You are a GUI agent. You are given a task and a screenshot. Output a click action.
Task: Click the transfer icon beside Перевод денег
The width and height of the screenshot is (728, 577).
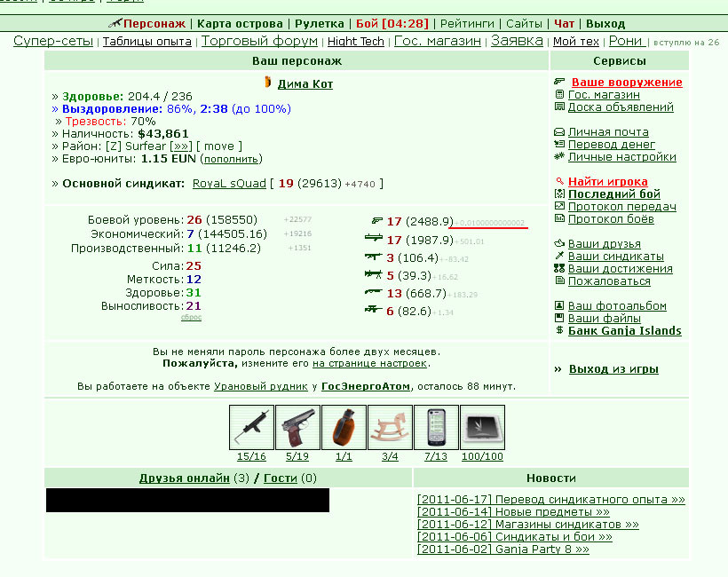click(x=559, y=144)
